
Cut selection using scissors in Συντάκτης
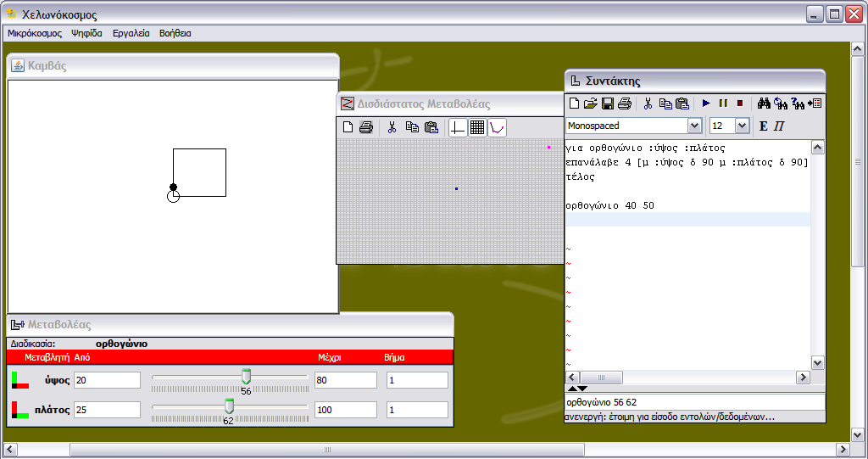(648, 104)
